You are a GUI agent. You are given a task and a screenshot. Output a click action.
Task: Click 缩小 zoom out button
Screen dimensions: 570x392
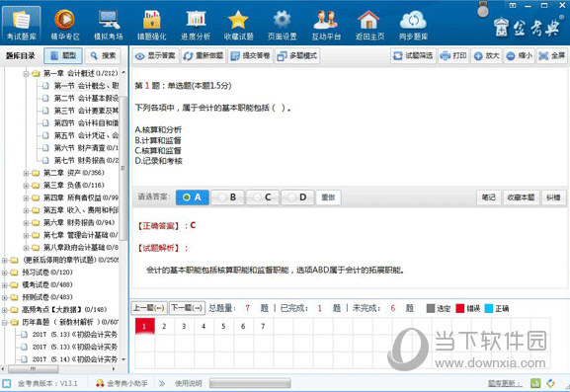pyautogui.click(x=519, y=56)
